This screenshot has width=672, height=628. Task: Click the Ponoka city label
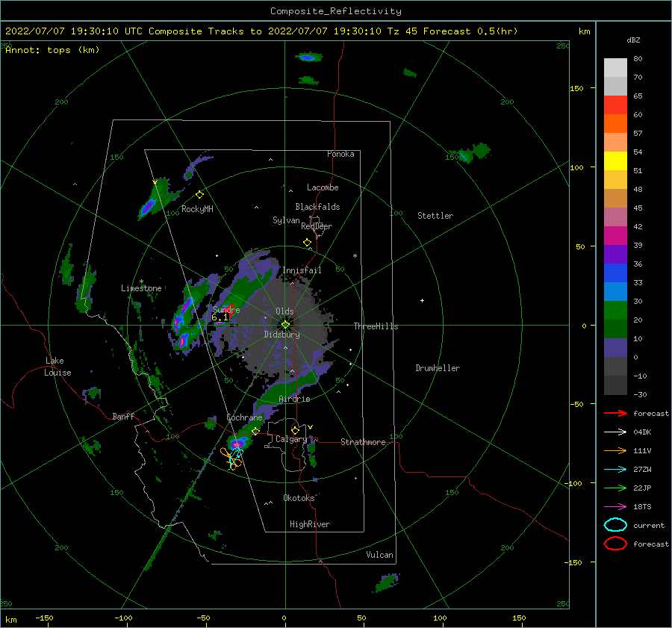pos(340,154)
